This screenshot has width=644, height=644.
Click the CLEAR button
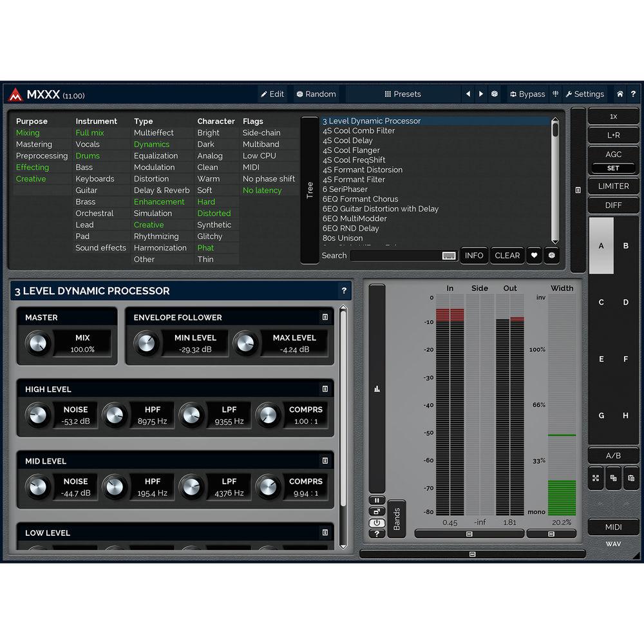[507, 256]
